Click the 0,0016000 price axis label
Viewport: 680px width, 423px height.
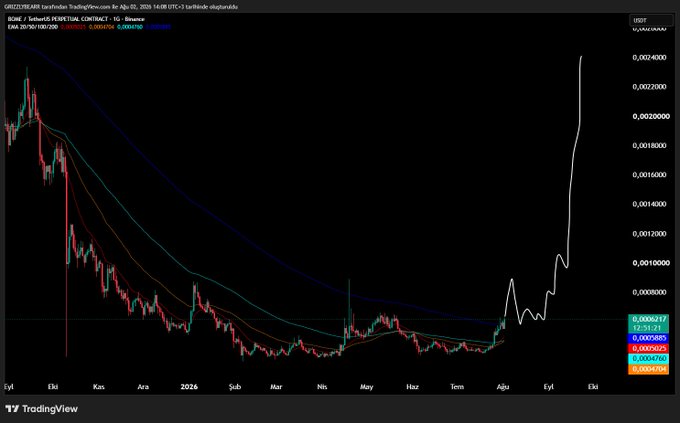click(x=649, y=175)
